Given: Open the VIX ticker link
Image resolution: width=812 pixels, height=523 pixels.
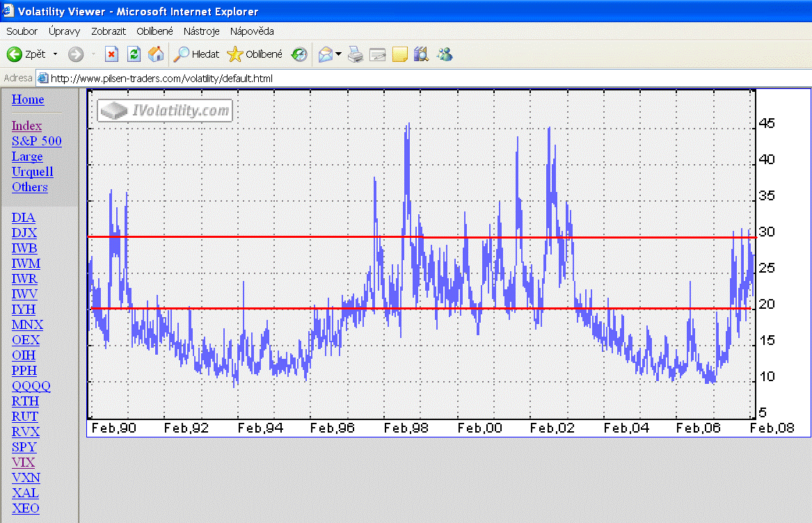Looking at the screenshot, I should click(x=23, y=462).
